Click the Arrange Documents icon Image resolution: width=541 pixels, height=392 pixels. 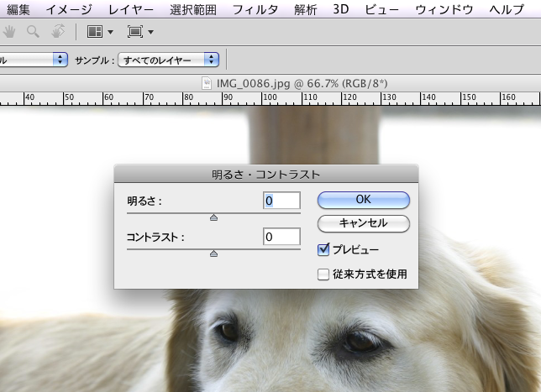click(95, 33)
